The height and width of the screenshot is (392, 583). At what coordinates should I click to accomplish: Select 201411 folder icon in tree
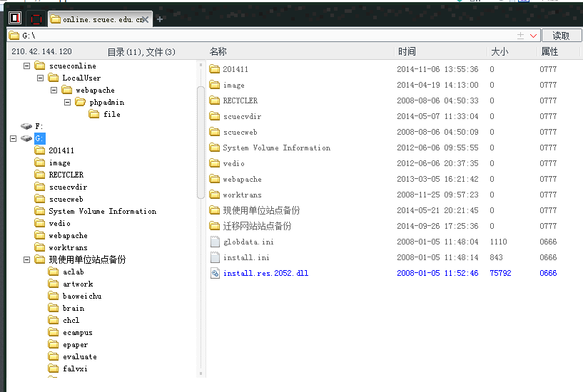[x=40, y=150]
